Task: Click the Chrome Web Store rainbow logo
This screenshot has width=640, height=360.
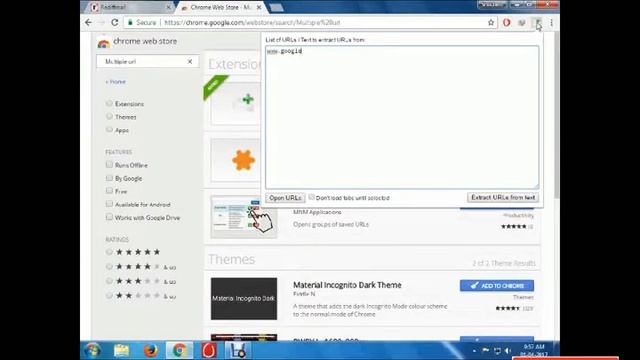Action: [104, 42]
